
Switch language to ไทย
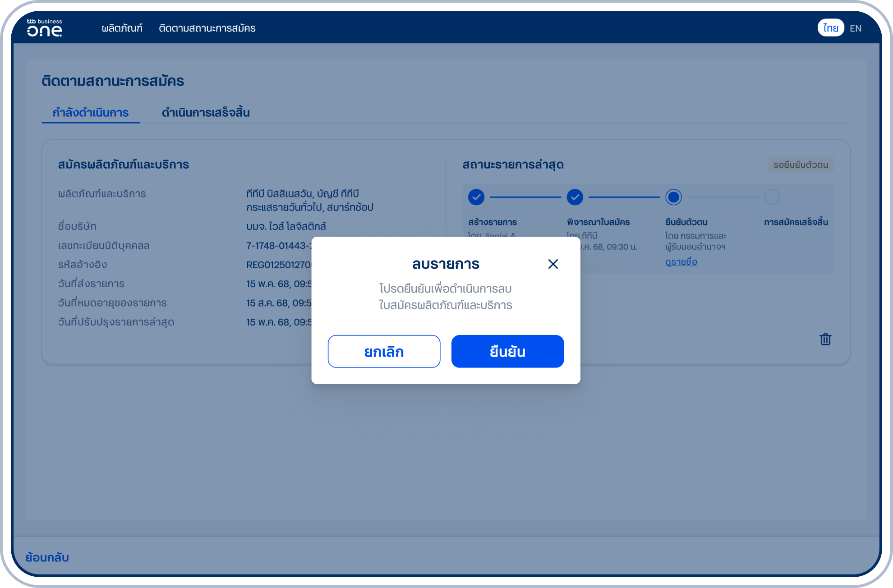point(830,28)
